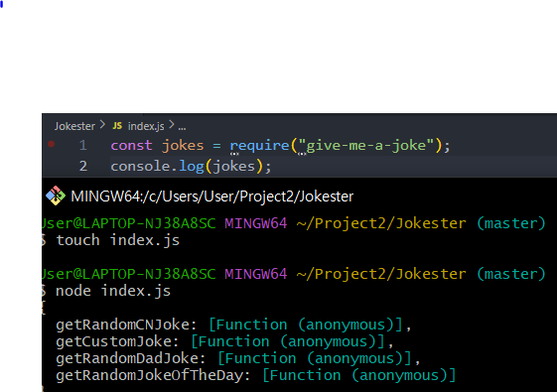Click the 'touch index.js' command line

[x=118, y=240]
